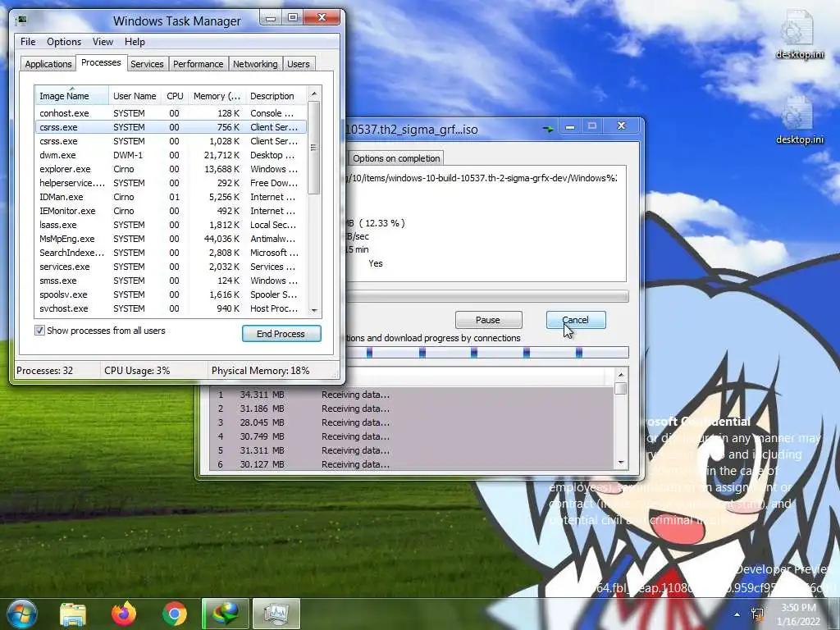The height and width of the screenshot is (630, 840).
Task: Switch to the Performance tab
Action: (199, 64)
